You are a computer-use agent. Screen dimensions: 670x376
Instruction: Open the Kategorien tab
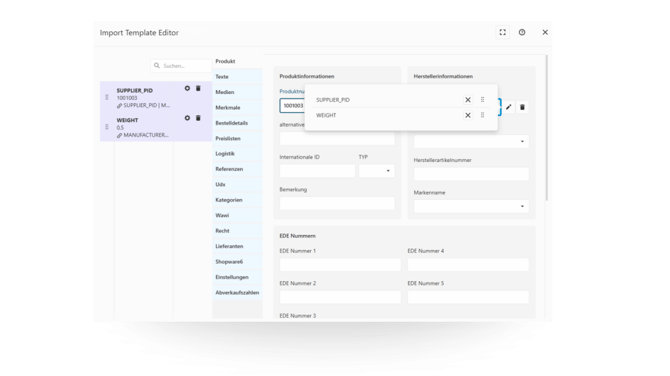pos(238,200)
